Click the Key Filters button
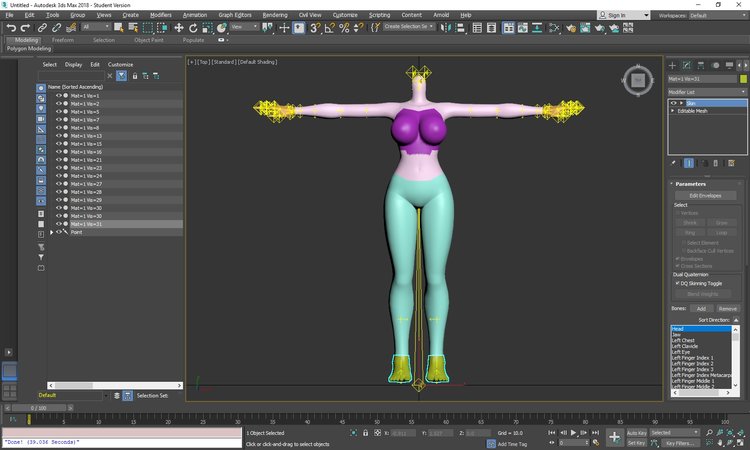 pyautogui.click(x=680, y=443)
